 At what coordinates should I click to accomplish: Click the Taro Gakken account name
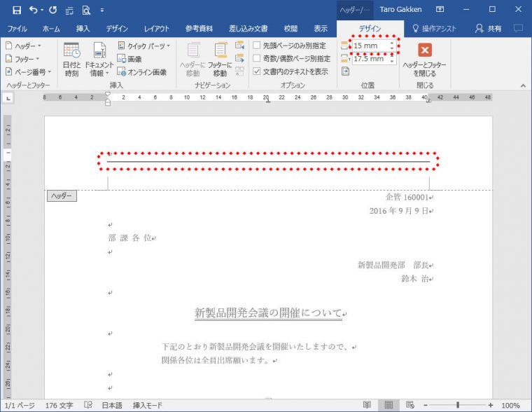pos(400,10)
